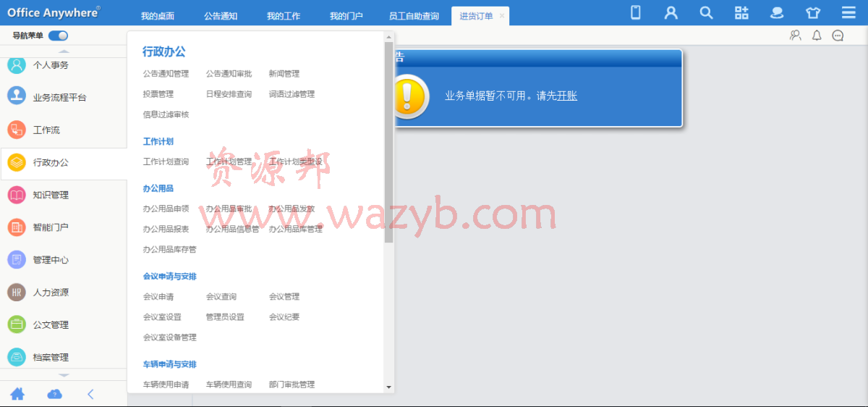Switch to the 我的门户 tab
This screenshot has height=407, width=868.
[346, 16]
